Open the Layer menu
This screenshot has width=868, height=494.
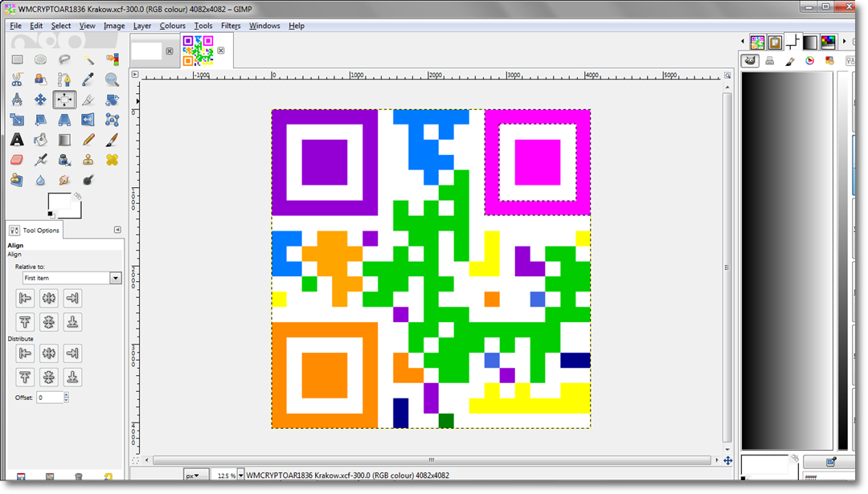point(141,26)
